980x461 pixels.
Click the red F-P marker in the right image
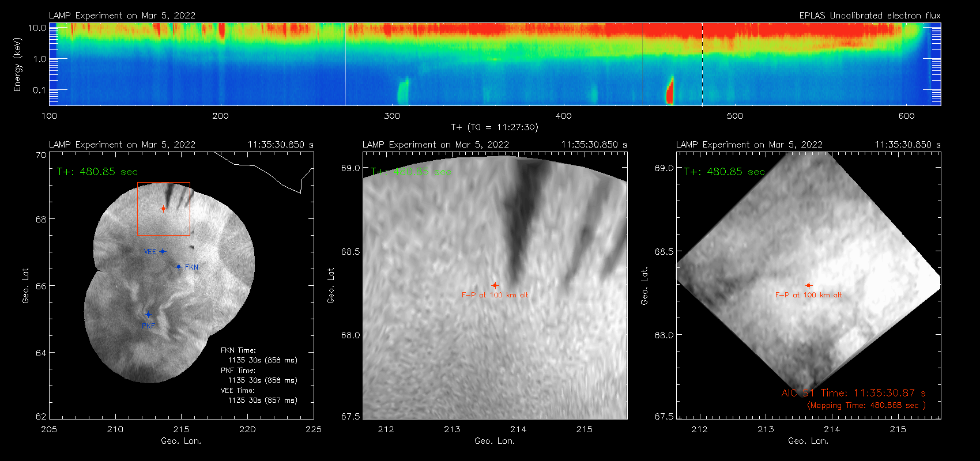click(808, 285)
